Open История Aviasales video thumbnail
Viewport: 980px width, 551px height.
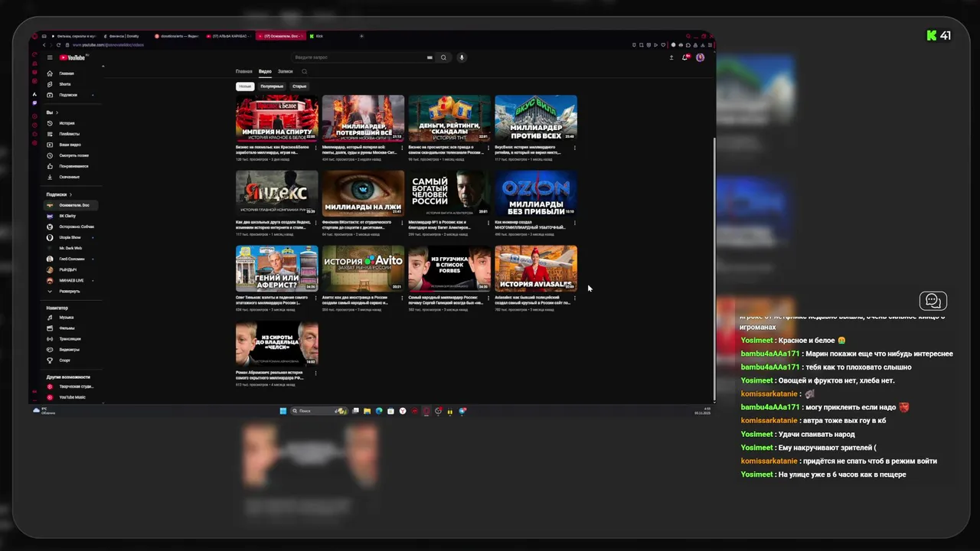536,269
